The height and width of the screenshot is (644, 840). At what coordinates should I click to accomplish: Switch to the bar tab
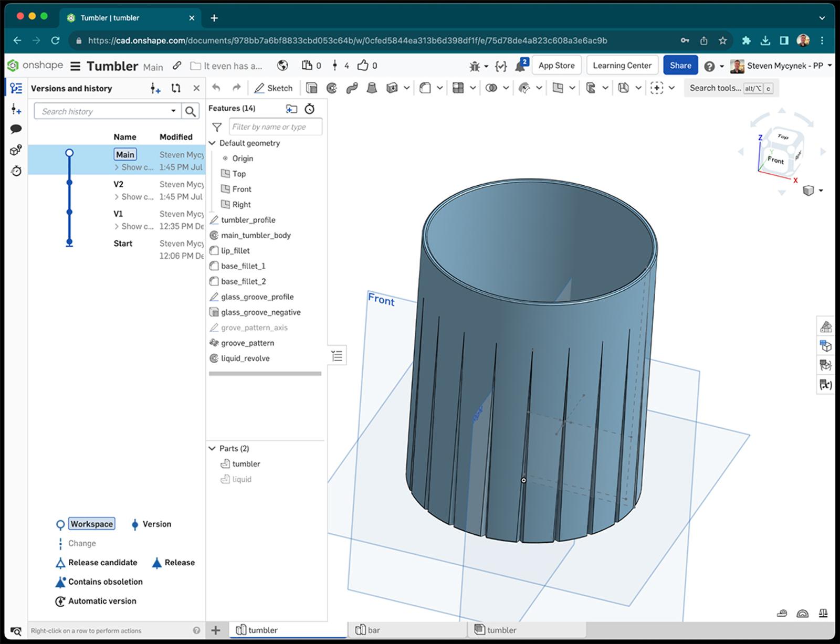(374, 629)
